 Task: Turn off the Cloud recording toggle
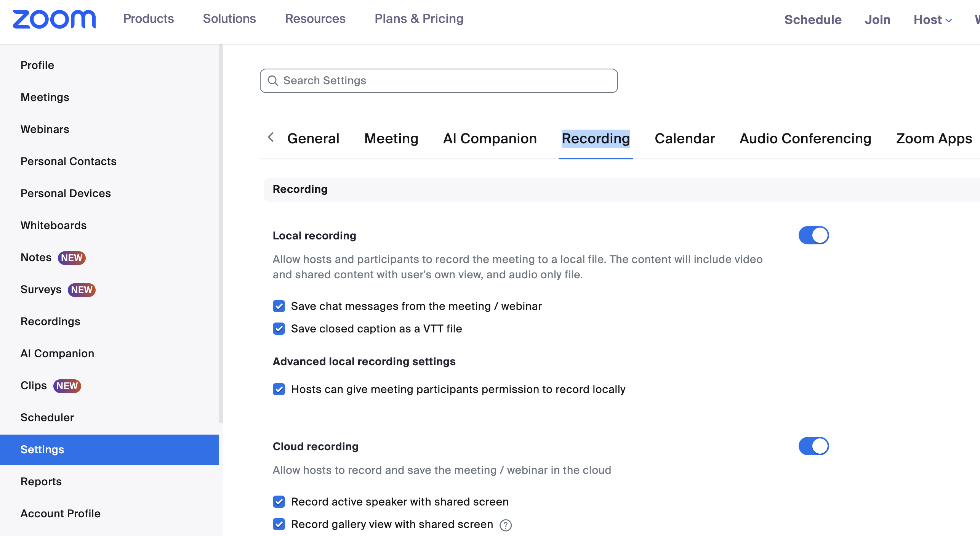coord(813,446)
